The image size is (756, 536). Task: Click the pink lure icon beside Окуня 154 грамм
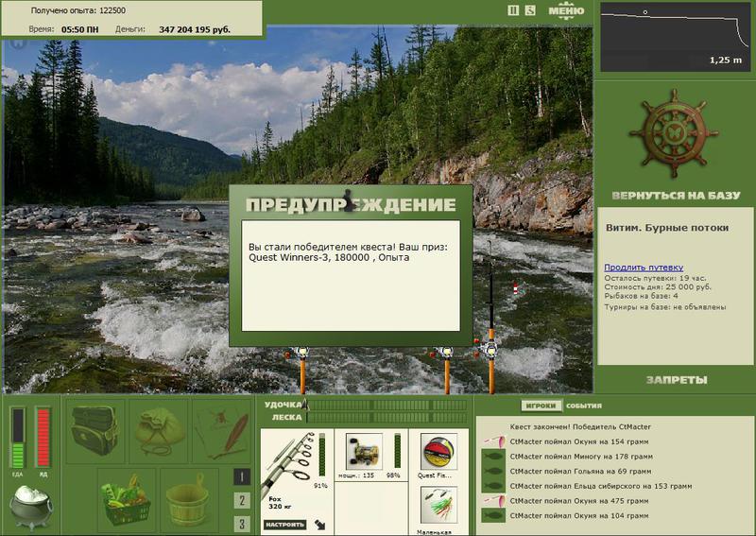[493, 441]
